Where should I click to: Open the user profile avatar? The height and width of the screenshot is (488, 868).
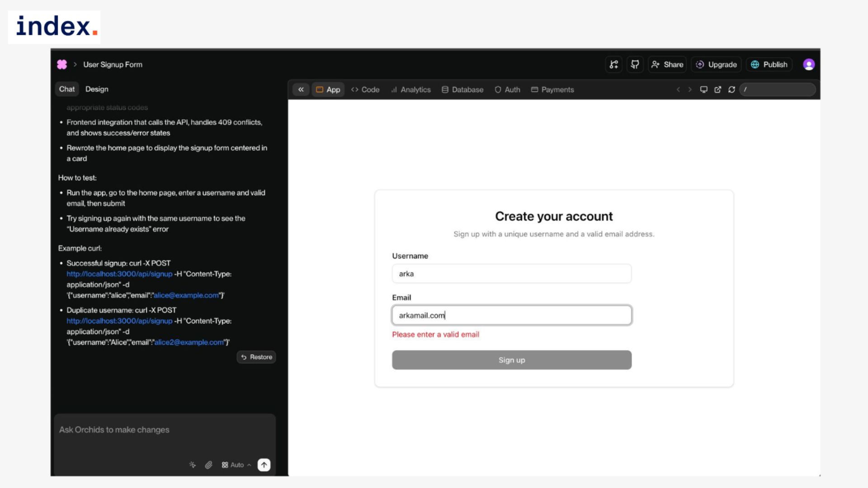coord(808,65)
